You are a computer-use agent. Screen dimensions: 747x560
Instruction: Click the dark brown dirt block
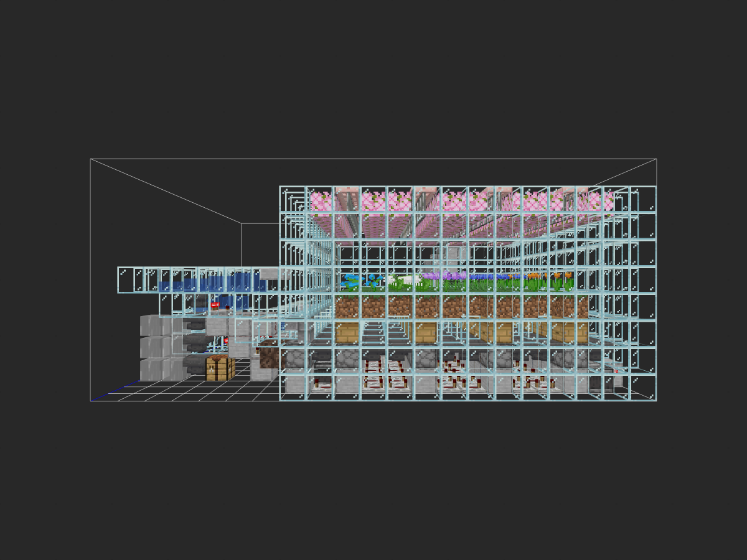pyautogui.click(x=268, y=354)
